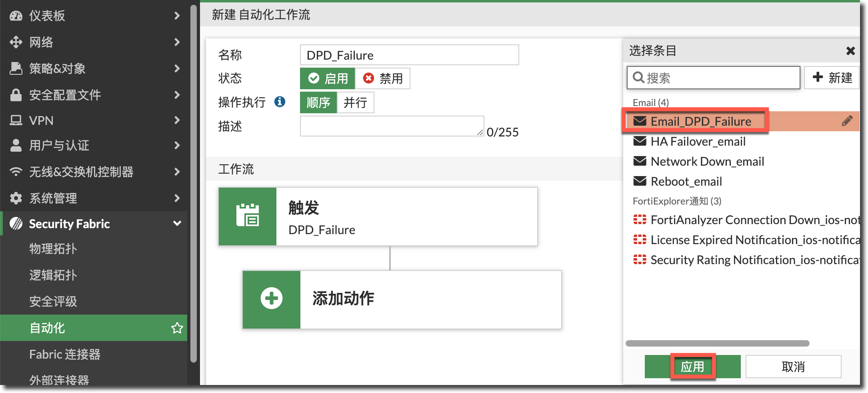This screenshot has width=868, height=393.
Task: Click the pencil edit icon for Email_DPD_Failure
Action: pos(847,121)
